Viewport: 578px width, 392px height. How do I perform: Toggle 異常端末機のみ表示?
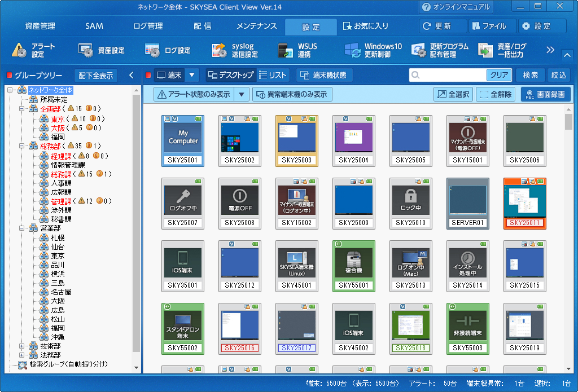(292, 94)
